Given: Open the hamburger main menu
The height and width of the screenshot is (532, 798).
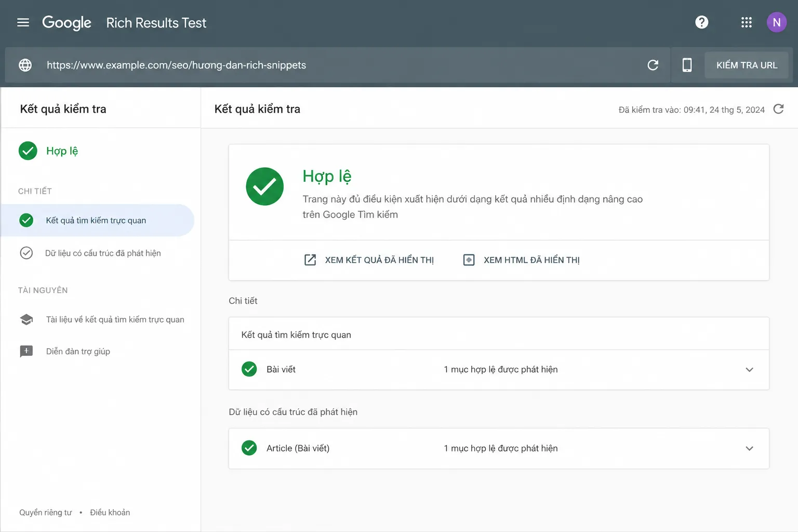Looking at the screenshot, I should tap(23, 22).
